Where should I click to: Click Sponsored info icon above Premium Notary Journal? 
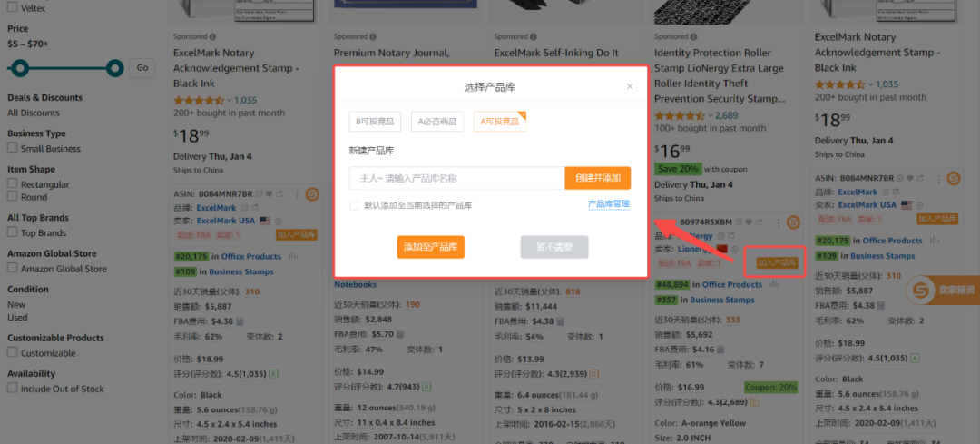click(x=373, y=37)
